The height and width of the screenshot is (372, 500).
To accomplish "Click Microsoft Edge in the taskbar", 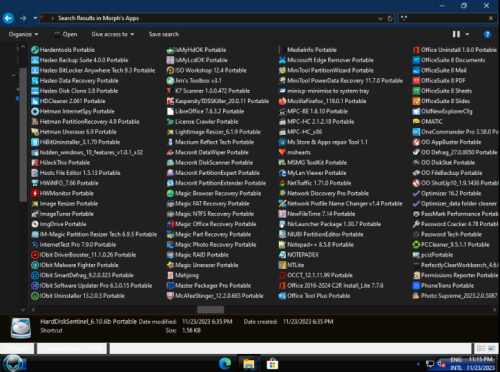I will 225,363.
